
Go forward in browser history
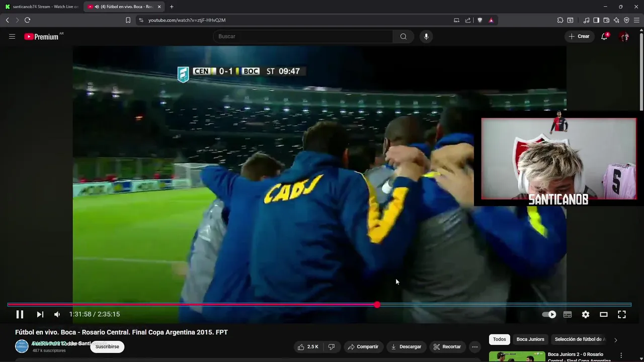17,20
